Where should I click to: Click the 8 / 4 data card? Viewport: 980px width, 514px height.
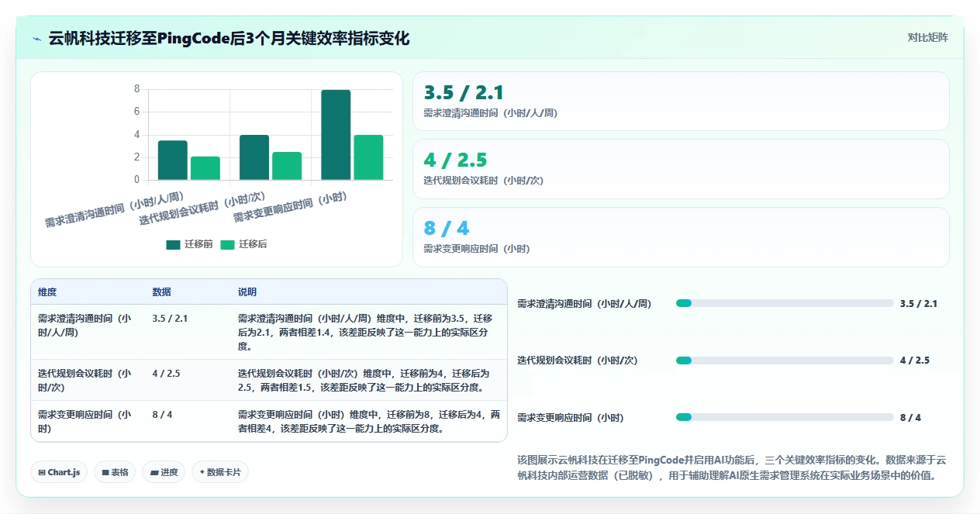pos(681,237)
